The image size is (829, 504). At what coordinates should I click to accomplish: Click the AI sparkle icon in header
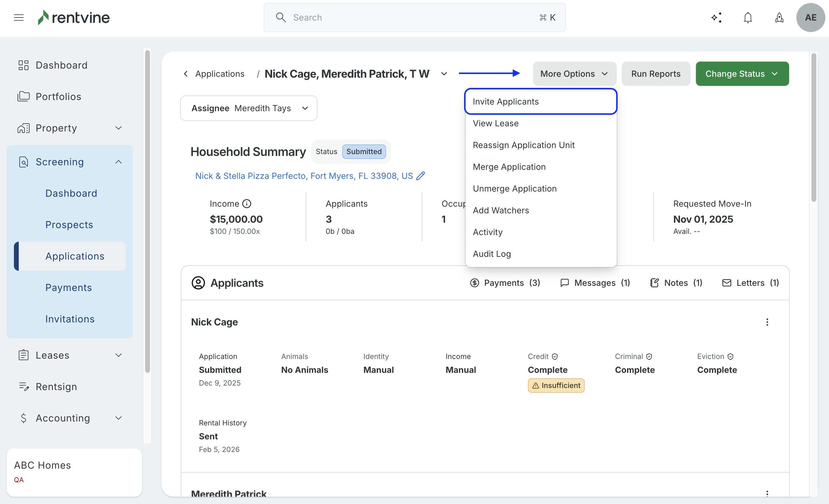tap(717, 18)
